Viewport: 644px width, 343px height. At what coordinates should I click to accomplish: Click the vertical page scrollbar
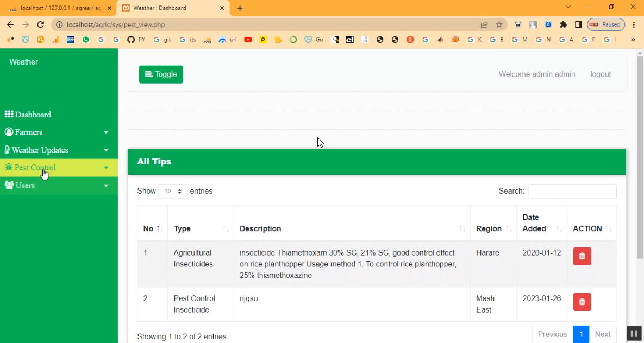[x=640, y=163]
